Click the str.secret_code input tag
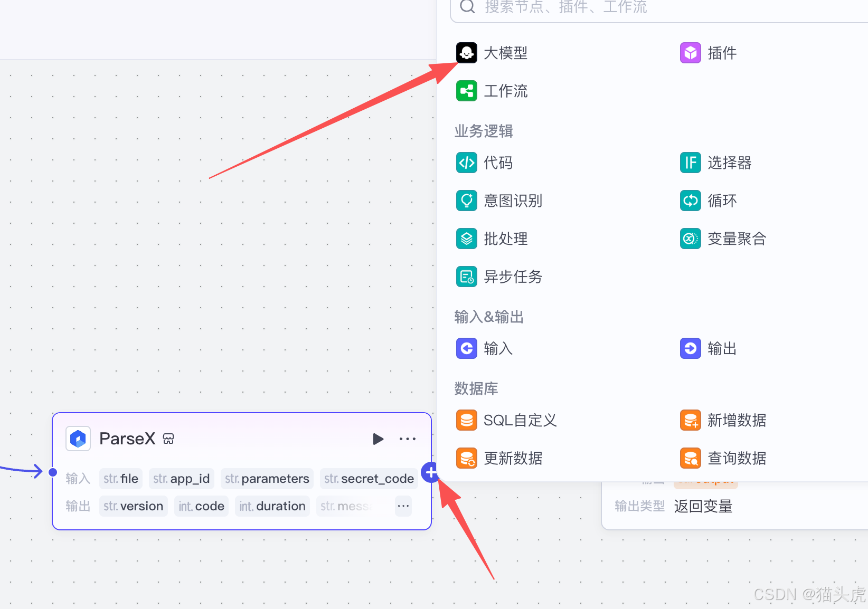 369,479
